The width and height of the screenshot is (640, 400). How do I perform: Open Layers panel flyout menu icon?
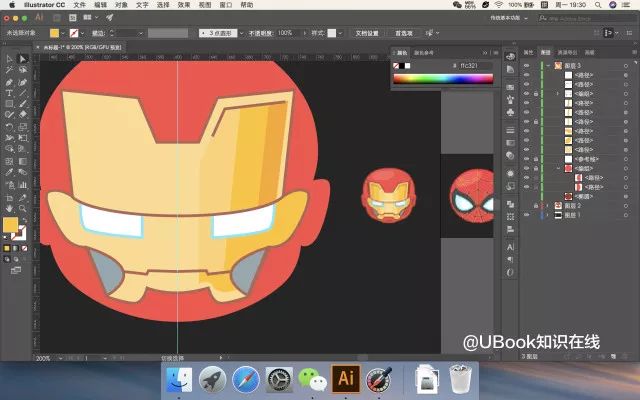click(x=634, y=52)
